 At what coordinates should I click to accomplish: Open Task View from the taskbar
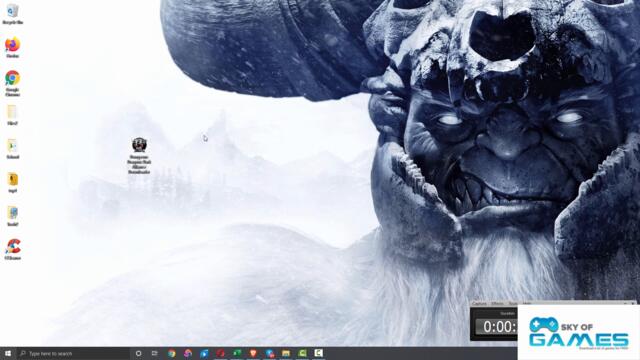(155, 353)
